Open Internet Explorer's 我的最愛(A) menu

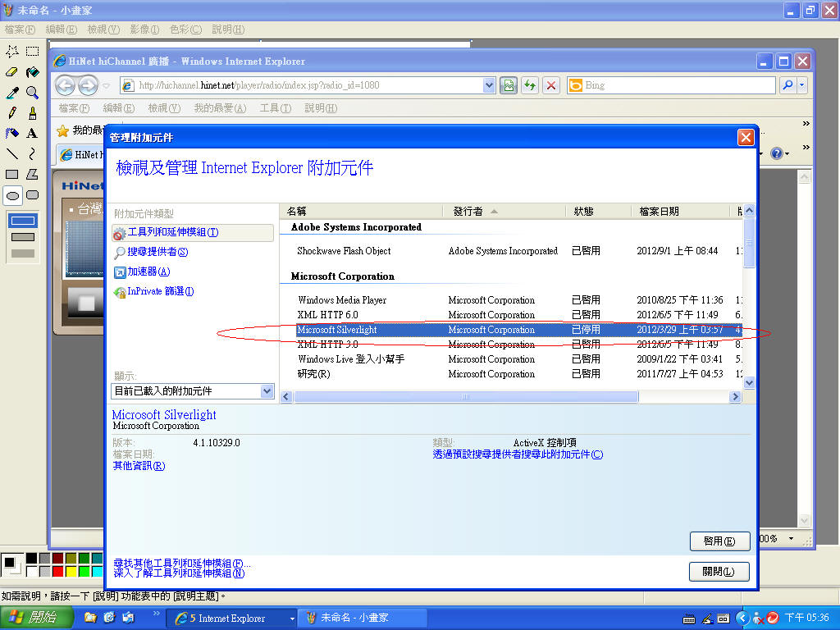(220, 108)
